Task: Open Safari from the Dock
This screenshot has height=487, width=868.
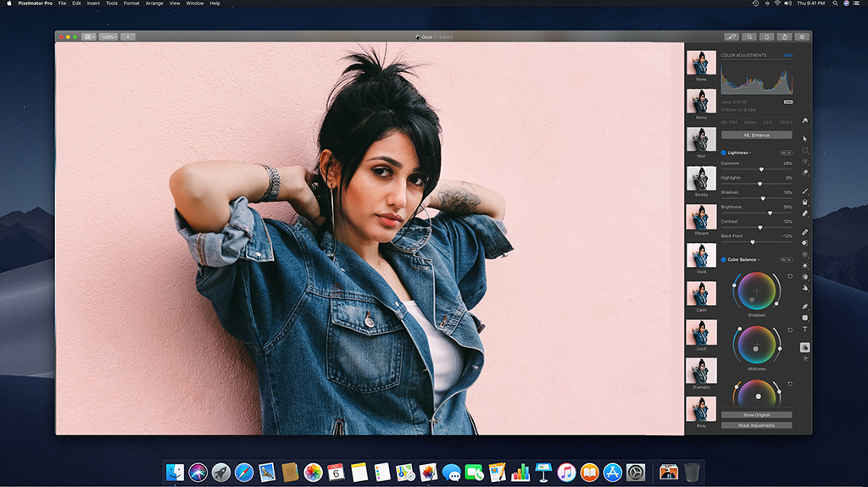Action: pyautogui.click(x=243, y=472)
